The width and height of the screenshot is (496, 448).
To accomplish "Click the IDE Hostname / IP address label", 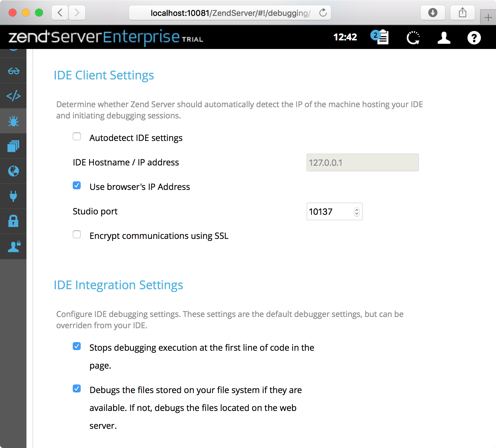I will tap(126, 162).
